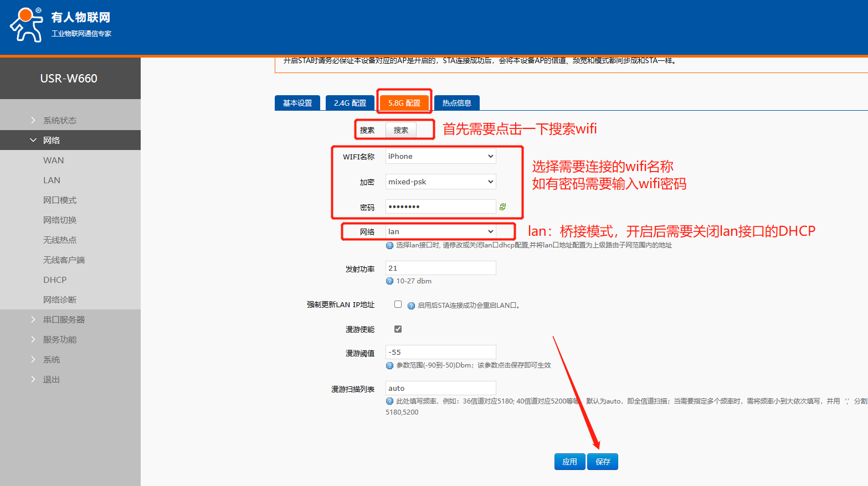Screen dimensions: 868x486
Task: Click the info icon next to 启用后STA连接成功
Action: click(x=411, y=306)
